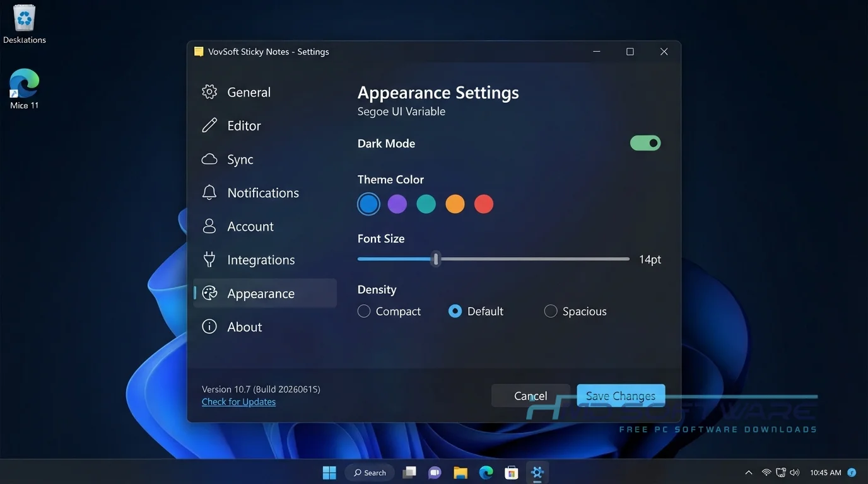Screen dimensions: 868x484
Task: Click the Appearance Settings heading
Action: 438,93
